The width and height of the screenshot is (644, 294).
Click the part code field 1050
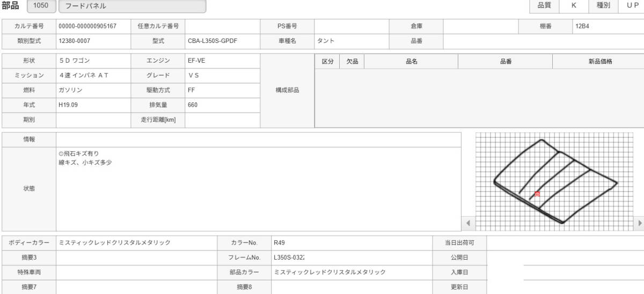[x=41, y=6]
